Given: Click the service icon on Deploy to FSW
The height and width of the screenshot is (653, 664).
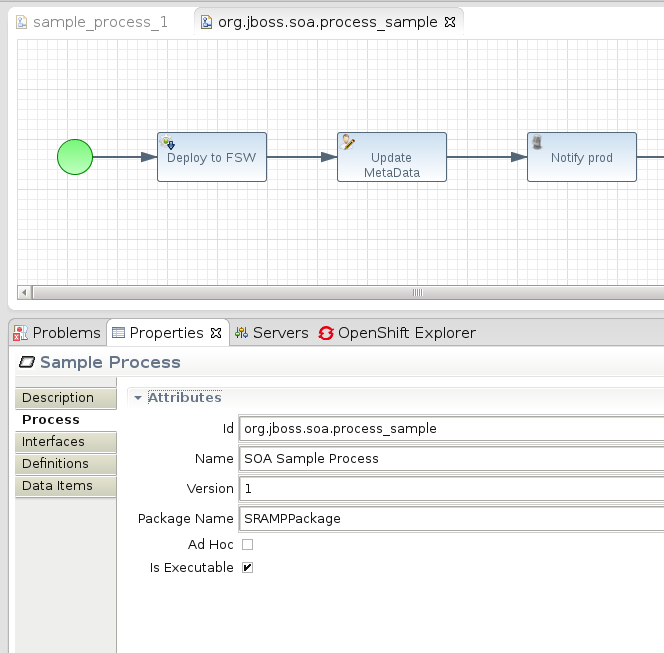Looking at the screenshot, I should pos(167,142).
